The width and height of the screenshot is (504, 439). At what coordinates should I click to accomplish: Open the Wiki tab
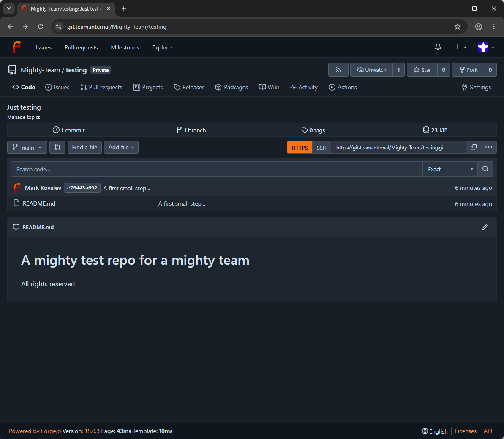pos(269,87)
